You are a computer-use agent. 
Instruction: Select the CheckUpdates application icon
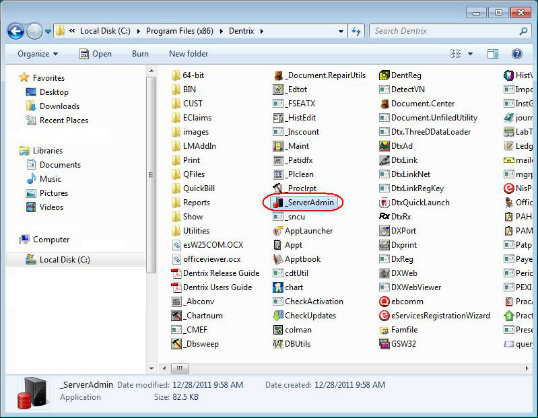coord(278,315)
